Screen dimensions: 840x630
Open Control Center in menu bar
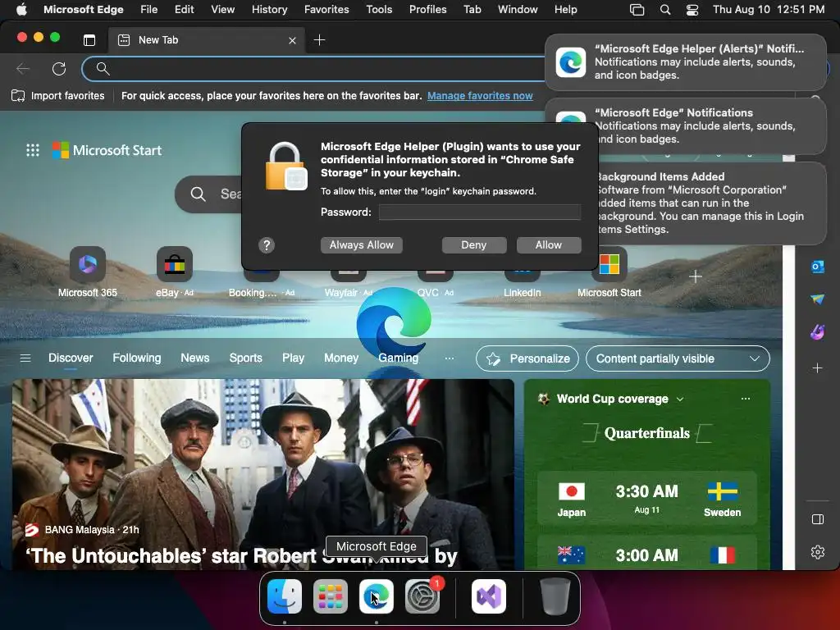(x=692, y=10)
